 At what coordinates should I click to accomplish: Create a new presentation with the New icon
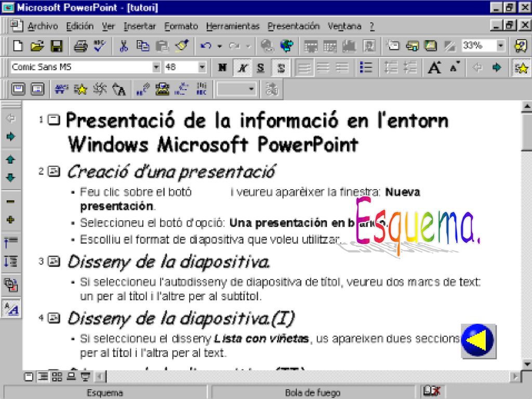pos(18,46)
